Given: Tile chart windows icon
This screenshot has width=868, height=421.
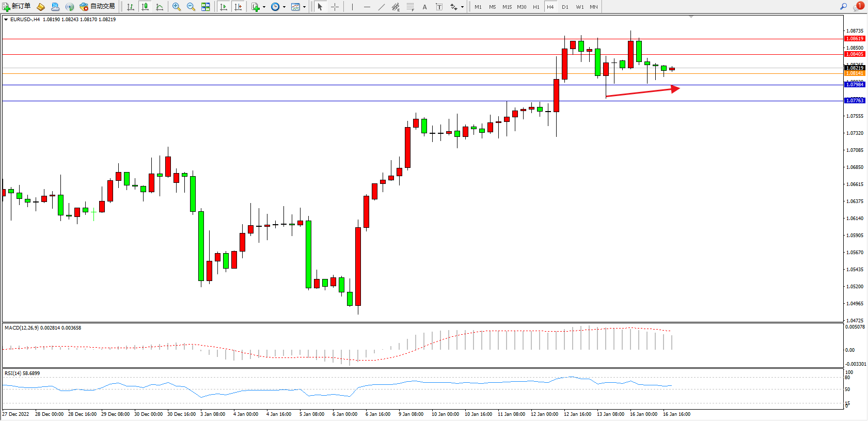Looking at the screenshot, I should click(x=206, y=7).
